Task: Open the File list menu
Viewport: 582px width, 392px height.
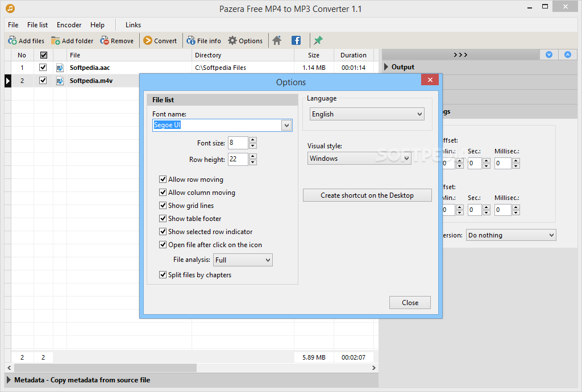Action: pos(38,25)
